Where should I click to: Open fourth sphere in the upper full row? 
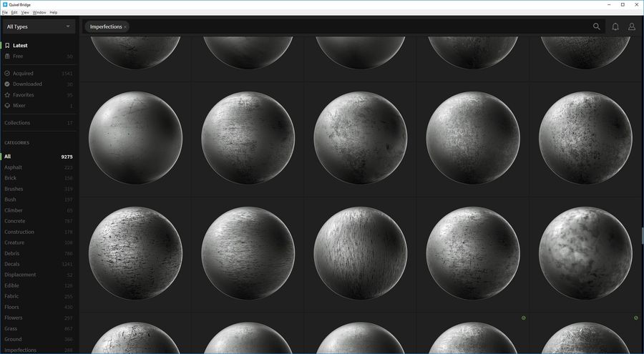click(473, 137)
